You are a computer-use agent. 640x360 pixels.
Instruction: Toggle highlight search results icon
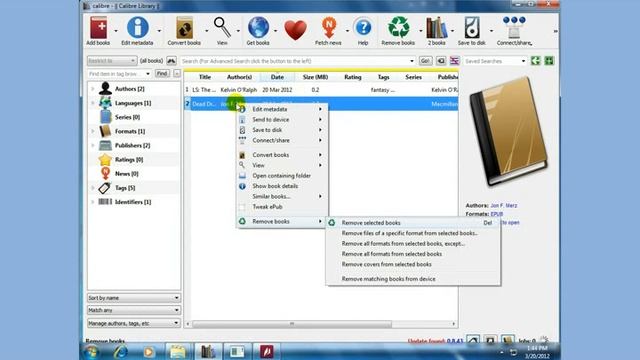pos(454,61)
